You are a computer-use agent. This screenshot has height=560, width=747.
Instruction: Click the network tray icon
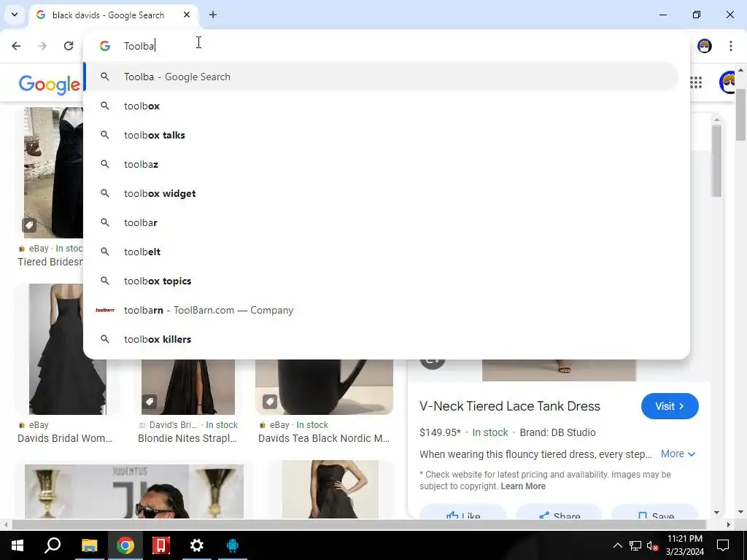(635, 545)
